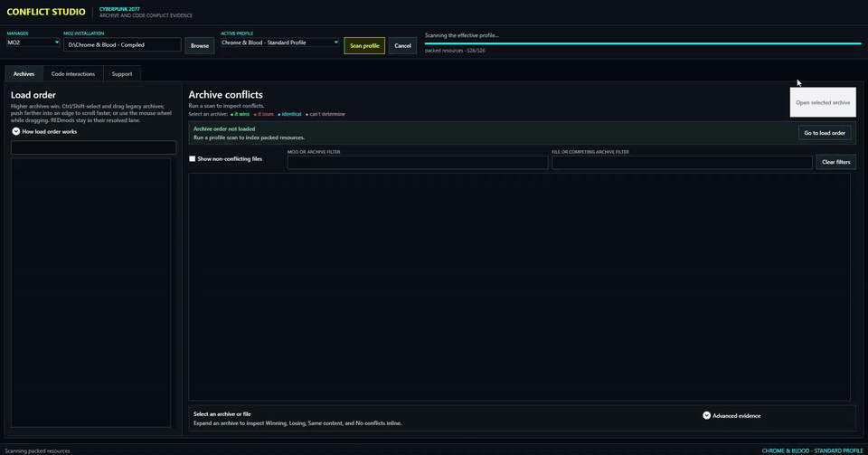
Task: Enable Show non-conflicting files checkbox
Action: (x=192, y=159)
